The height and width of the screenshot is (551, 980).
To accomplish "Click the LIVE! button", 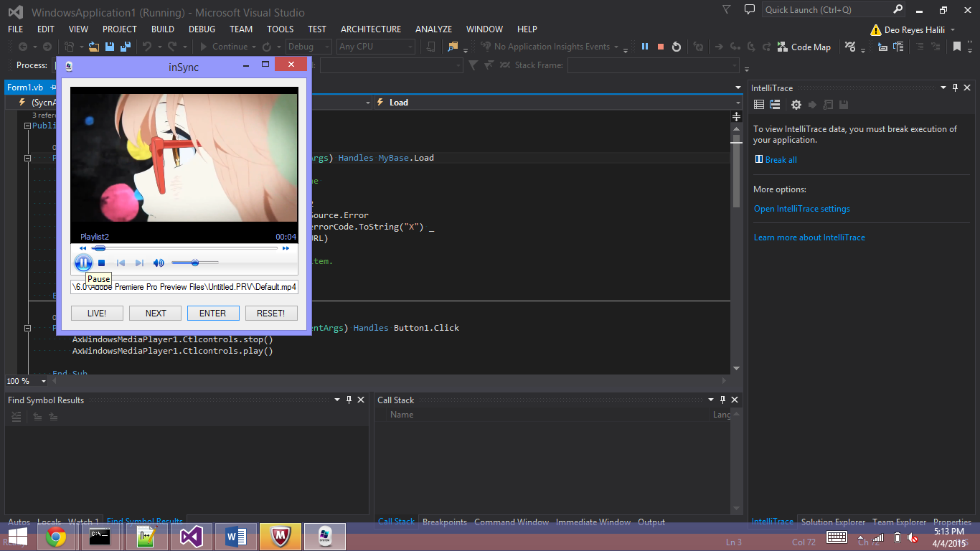I will coord(97,314).
